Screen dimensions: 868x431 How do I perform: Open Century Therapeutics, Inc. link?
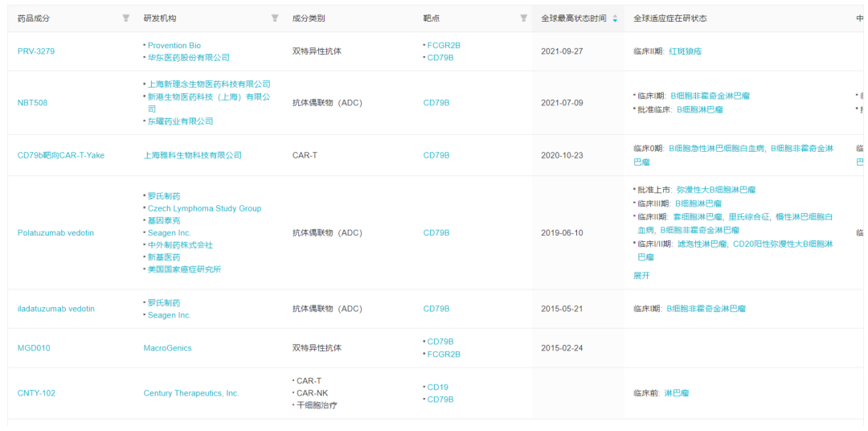point(191,393)
